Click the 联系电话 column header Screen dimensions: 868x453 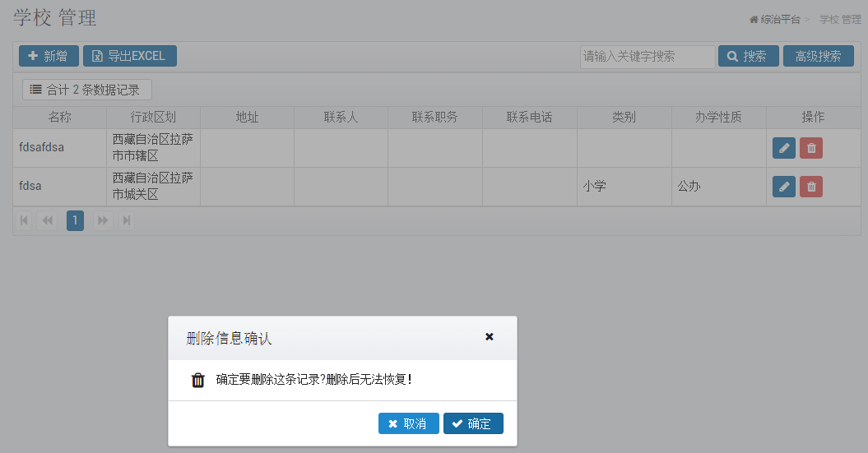[x=530, y=118]
